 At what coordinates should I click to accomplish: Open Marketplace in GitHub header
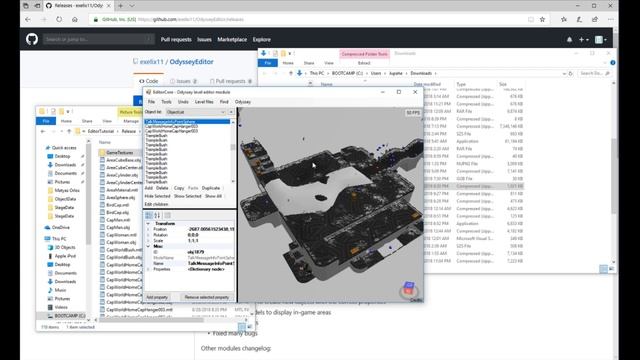pyautogui.click(x=232, y=40)
